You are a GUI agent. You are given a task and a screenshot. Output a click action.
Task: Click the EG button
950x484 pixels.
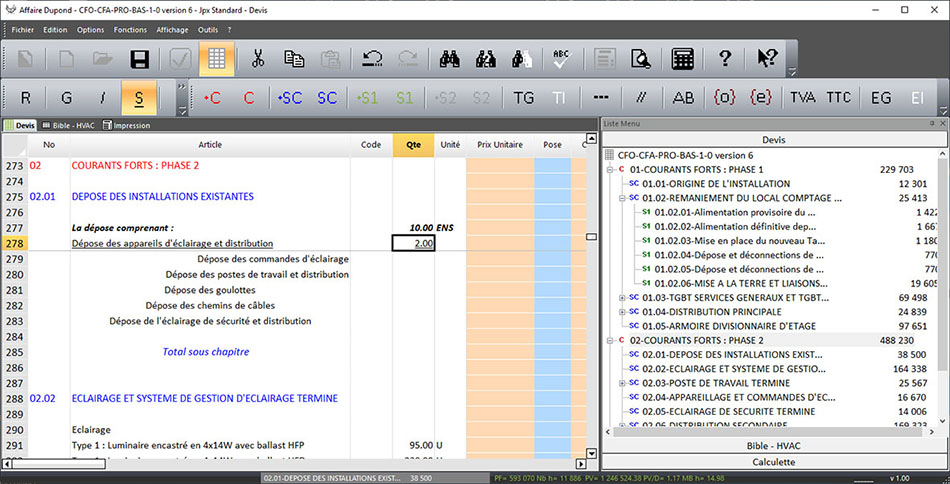[x=880, y=98]
